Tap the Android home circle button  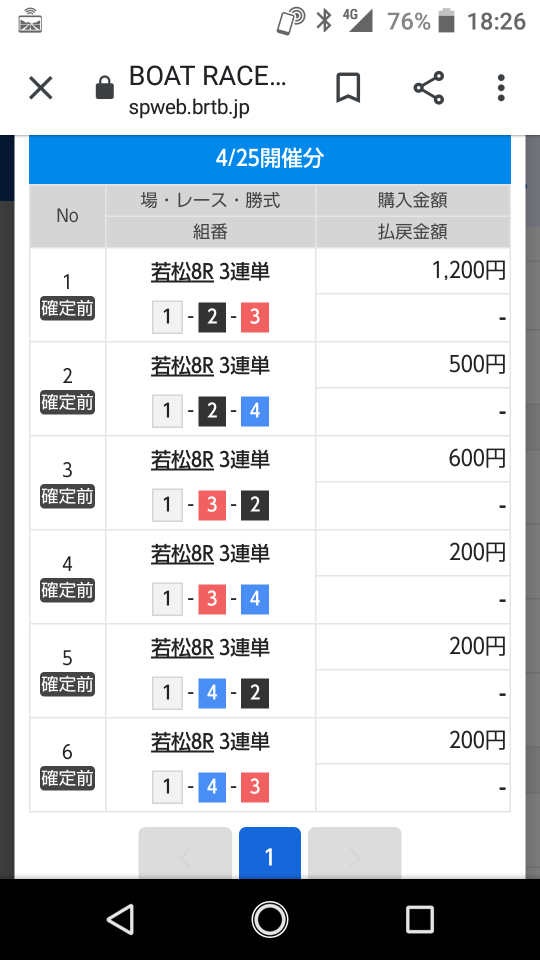[270, 920]
